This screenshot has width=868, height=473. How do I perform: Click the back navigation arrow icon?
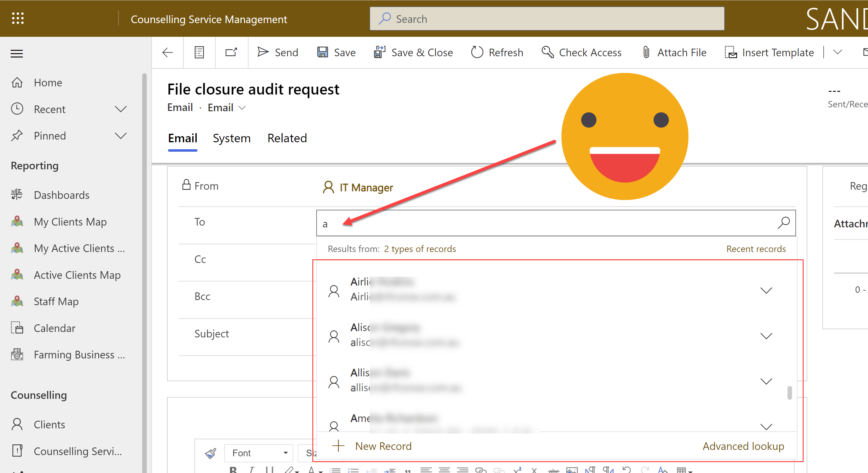point(168,52)
